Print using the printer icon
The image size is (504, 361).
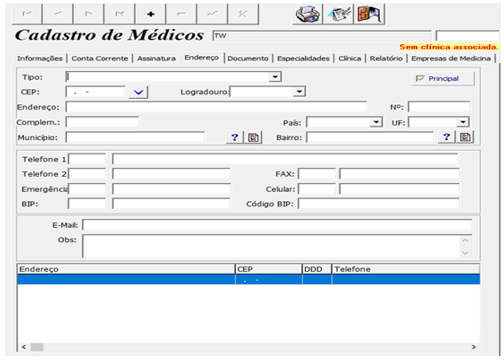(308, 14)
